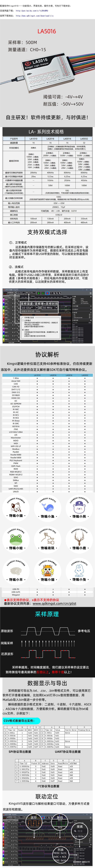Open the 10 GSa sample depth dropdown

tap(28, 308)
